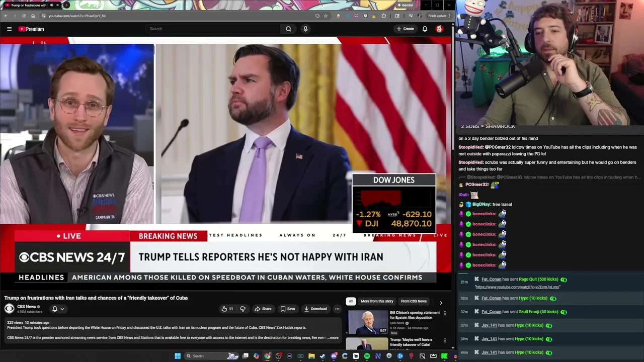
Task: Open Task View on taskbar
Action: tap(246, 356)
